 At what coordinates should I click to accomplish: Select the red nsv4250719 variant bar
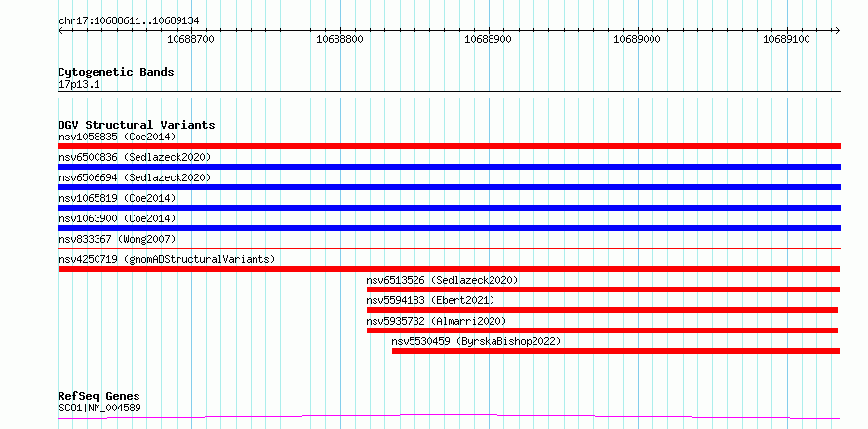pos(449,269)
